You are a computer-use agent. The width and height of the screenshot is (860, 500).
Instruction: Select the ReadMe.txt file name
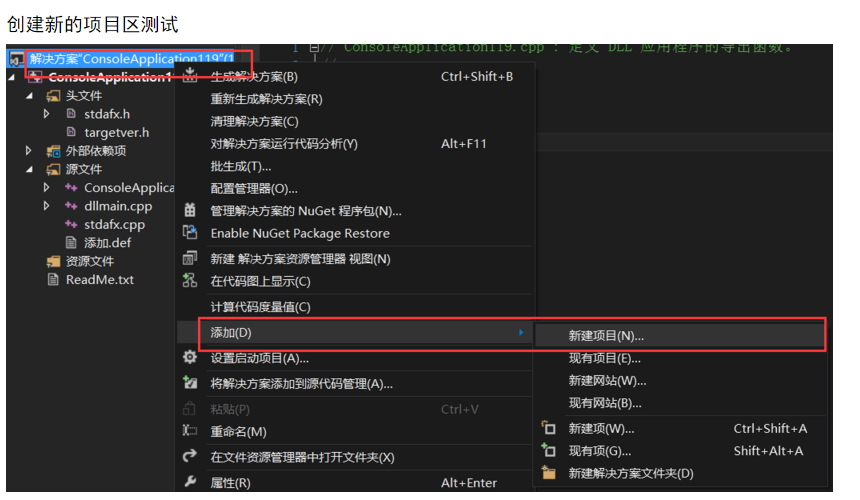click(100, 280)
